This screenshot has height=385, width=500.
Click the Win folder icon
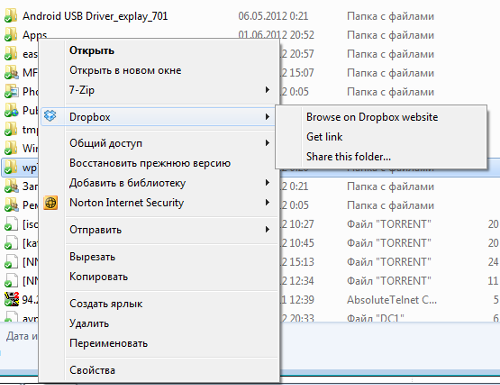[x=10, y=148]
